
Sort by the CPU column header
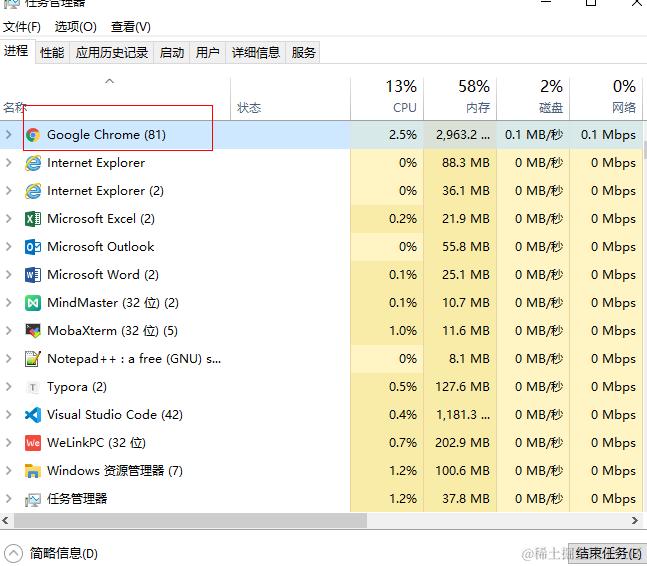point(387,98)
